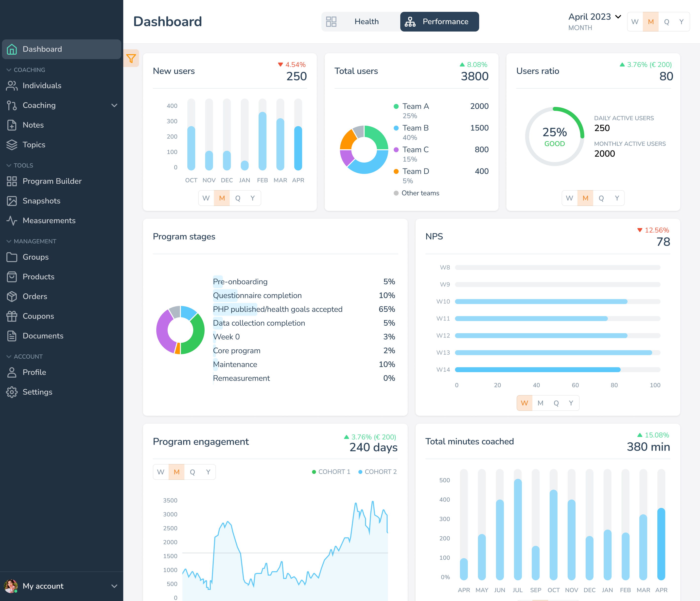Open Settings gear icon in sidebar
Viewport: 700px width, 601px height.
point(12,392)
